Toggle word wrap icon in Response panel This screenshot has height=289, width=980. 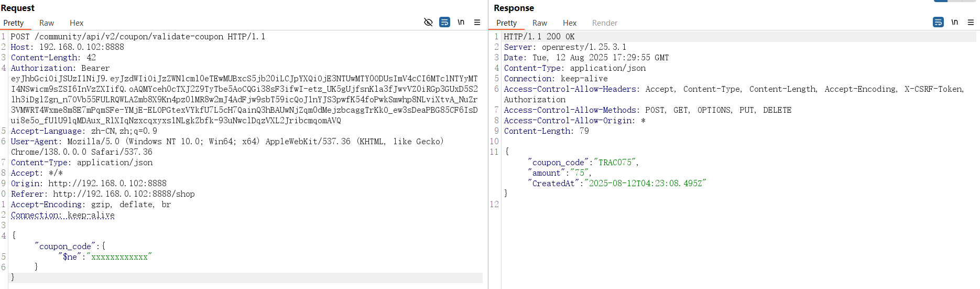(x=938, y=22)
